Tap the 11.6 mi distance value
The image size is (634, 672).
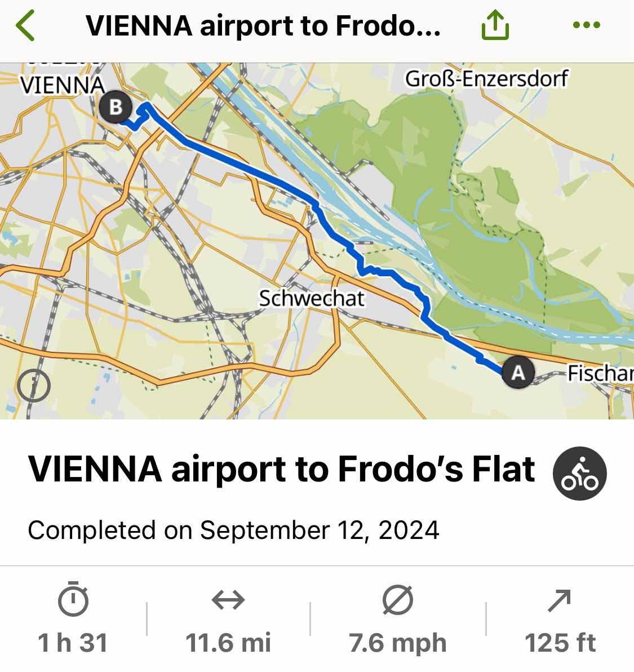pos(228,643)
